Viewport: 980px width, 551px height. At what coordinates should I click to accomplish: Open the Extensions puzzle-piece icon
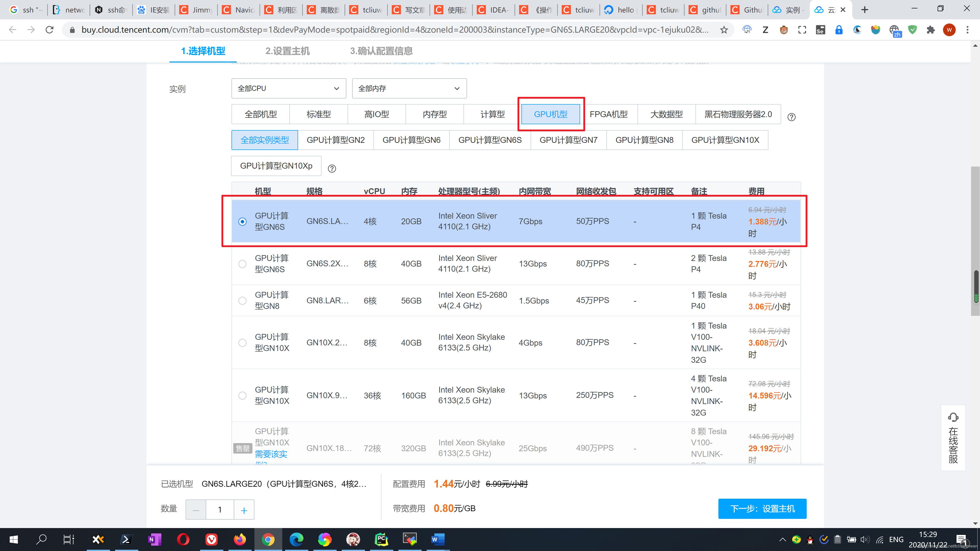(930, 30)
